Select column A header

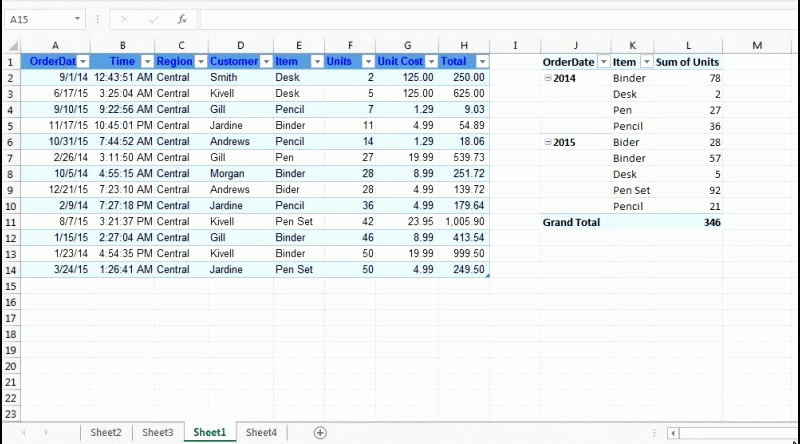[x=56, y=46]
